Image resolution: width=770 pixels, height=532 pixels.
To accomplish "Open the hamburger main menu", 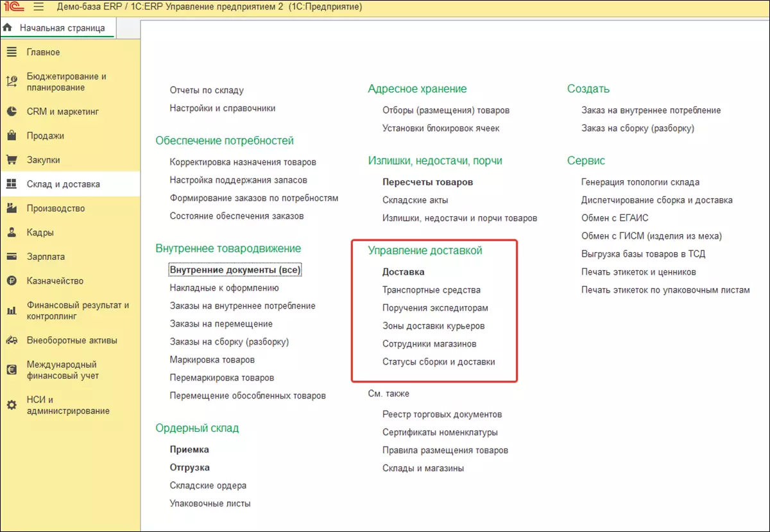I will [x=39, y=7].
